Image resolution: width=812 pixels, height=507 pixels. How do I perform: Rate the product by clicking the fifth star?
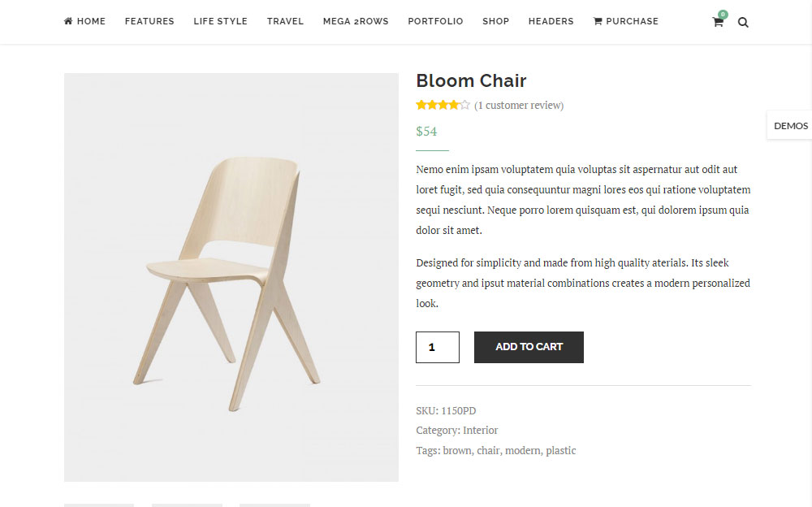(464, 104)
